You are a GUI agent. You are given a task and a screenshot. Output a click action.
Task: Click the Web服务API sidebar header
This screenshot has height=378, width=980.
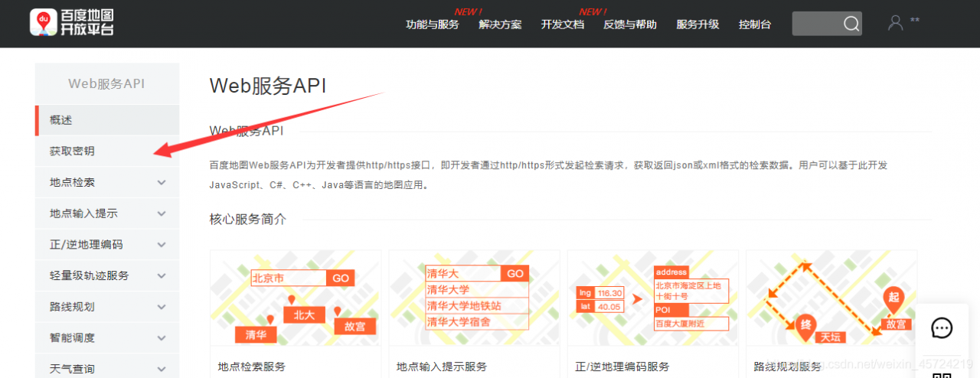coord(106,84)
